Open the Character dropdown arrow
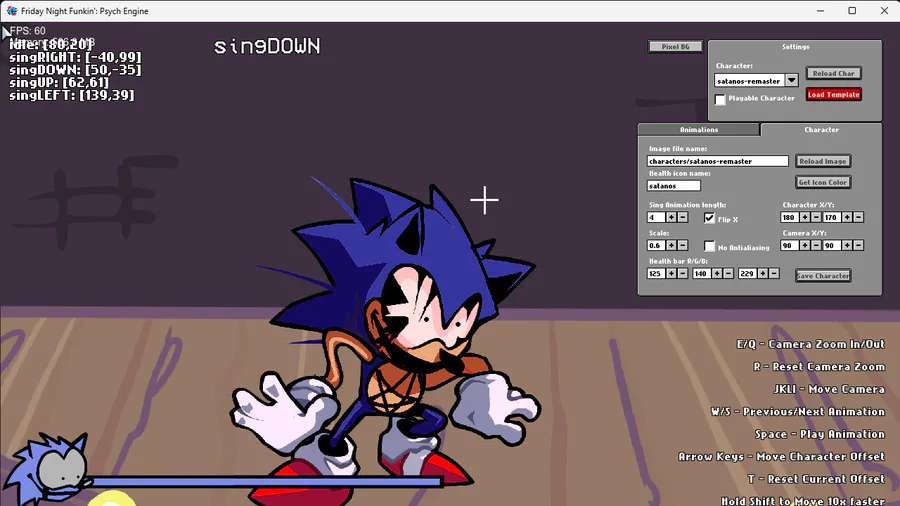The image size is (900, 506). (792, 80)
